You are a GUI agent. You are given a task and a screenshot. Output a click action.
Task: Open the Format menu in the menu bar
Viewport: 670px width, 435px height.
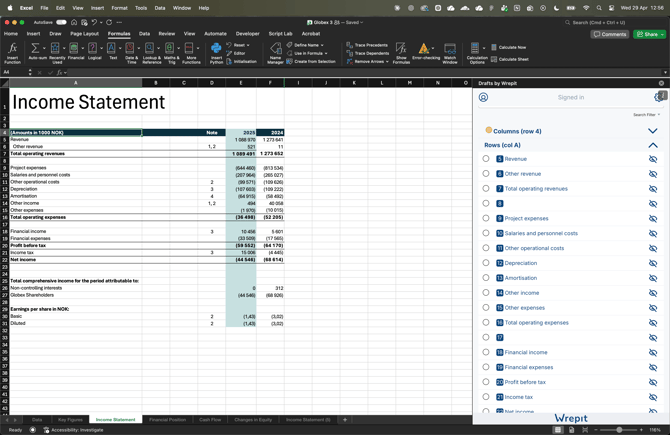(119, 8)
